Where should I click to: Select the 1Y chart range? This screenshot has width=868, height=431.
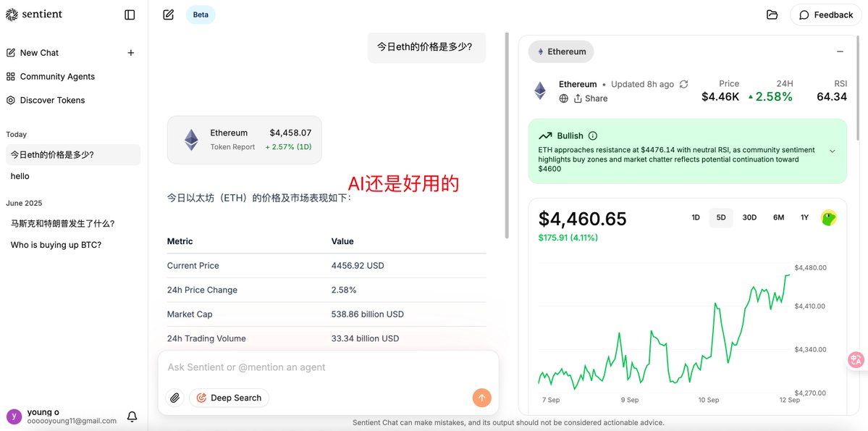804,218
